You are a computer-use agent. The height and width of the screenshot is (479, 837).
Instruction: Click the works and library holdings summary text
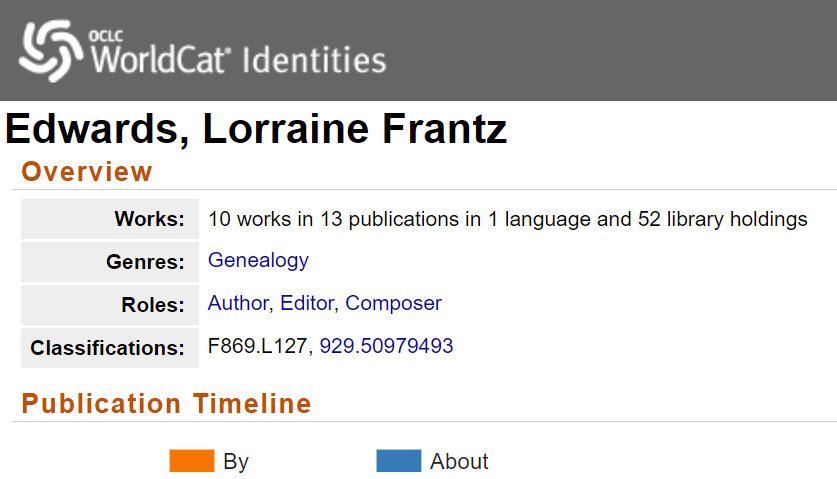(x=507, y=219)
